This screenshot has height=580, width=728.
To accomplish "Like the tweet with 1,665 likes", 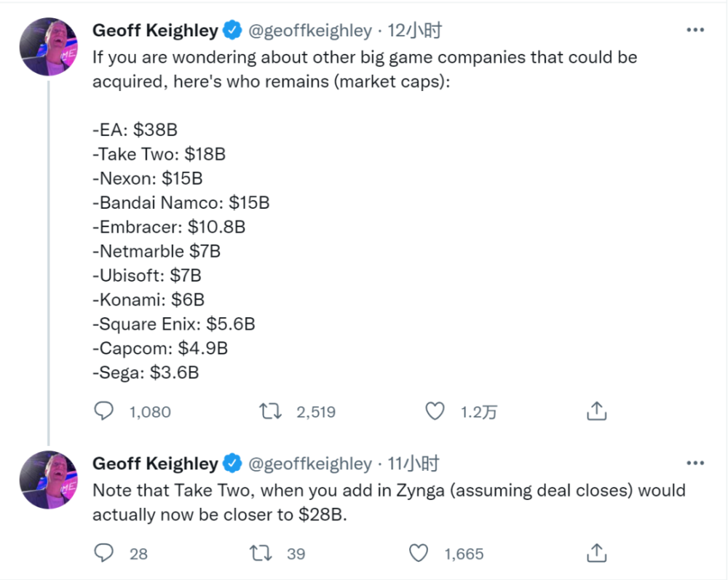I will pos(419,554).
